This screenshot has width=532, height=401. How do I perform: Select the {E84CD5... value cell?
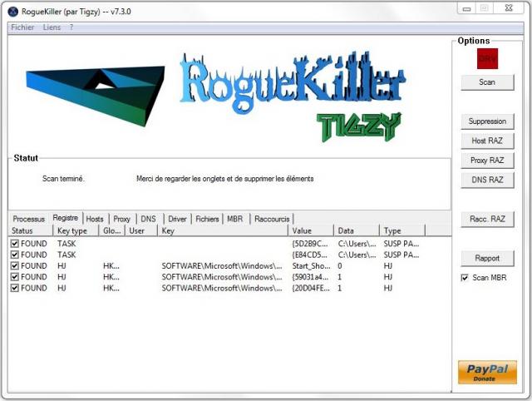click(310, 255)
